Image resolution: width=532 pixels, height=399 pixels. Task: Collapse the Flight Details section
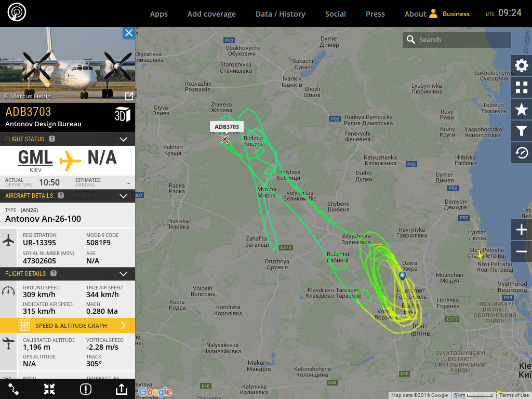click(124, 274)
